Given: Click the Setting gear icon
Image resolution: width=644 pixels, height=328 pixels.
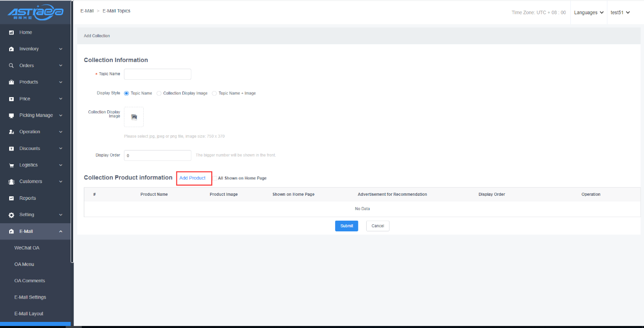Looking at the screenshot, I should pyautogui.click(x=11, y=215).
